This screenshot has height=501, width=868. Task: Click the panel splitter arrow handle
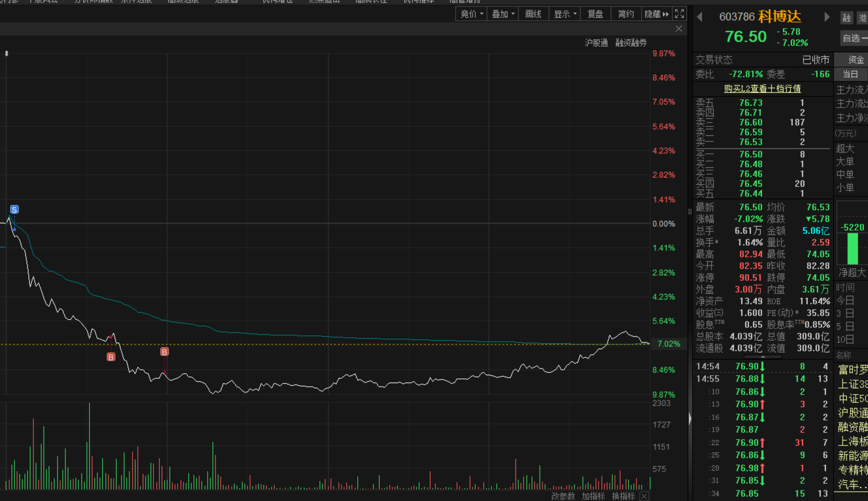coord(690,418)
